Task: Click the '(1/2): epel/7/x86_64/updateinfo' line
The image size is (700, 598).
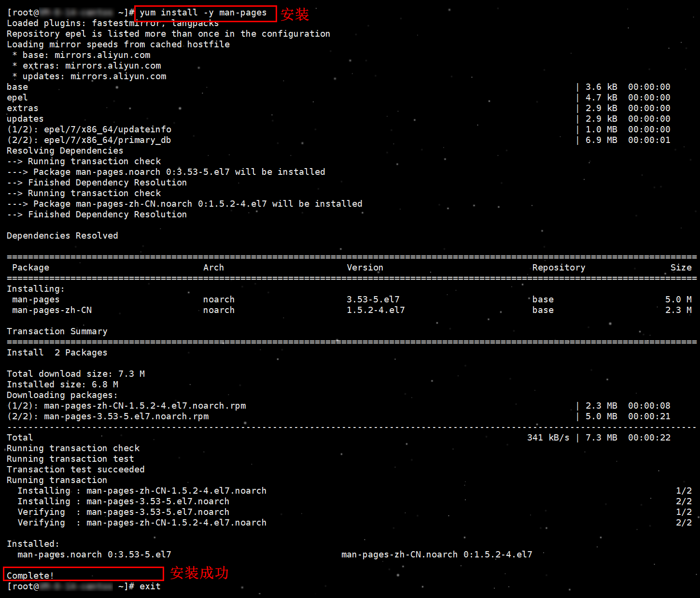Action: 89,129
